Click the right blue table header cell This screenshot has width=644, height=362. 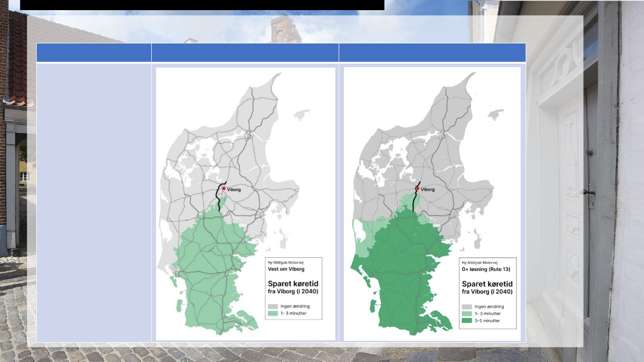pos(432,53)
